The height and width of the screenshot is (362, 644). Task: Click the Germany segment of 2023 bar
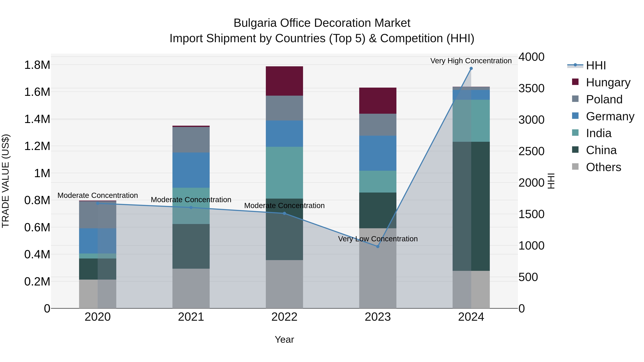[378, 153]
